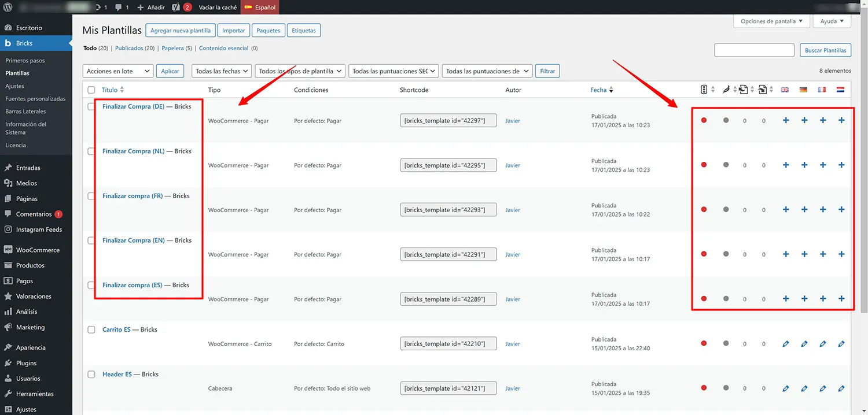This screenshot has width=868, height=415.
Task: Click red SEO score dot for Header ES
Action: coord(704,388)
